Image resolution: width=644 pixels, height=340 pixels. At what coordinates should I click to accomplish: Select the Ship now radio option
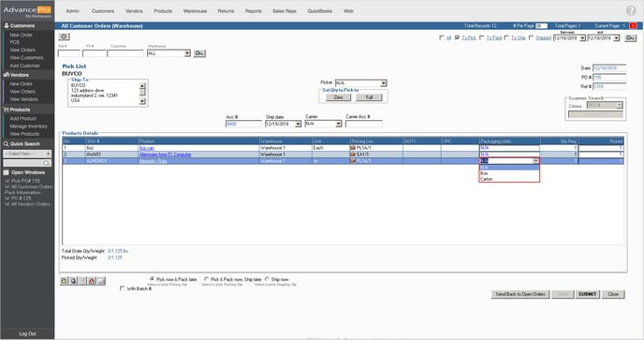pyautogui.click(x=267, y=279)
